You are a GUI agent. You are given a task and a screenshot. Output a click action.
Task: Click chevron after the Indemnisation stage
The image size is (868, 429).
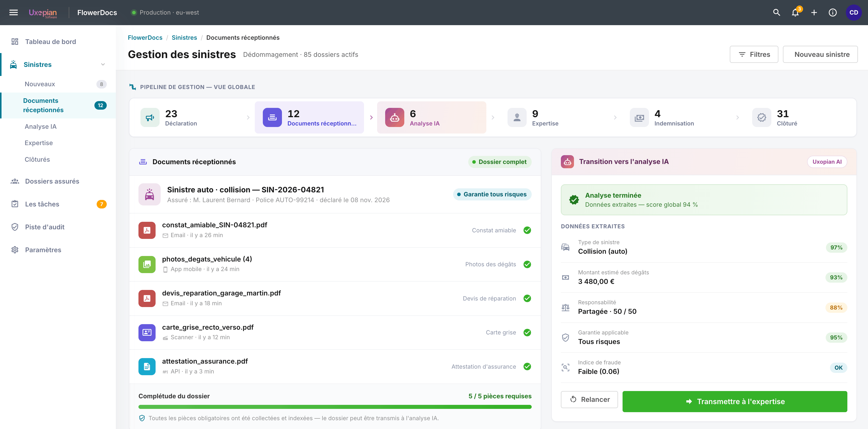point(737,117)
